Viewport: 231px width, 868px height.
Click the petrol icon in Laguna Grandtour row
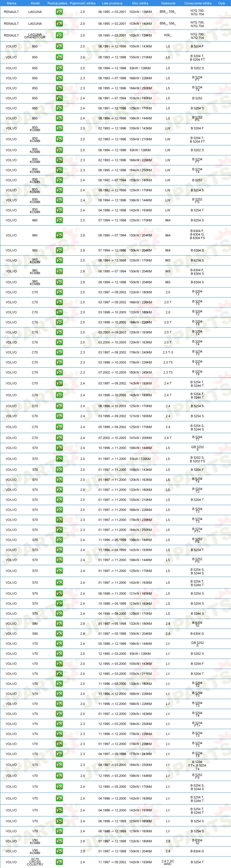tap(59, 35)
